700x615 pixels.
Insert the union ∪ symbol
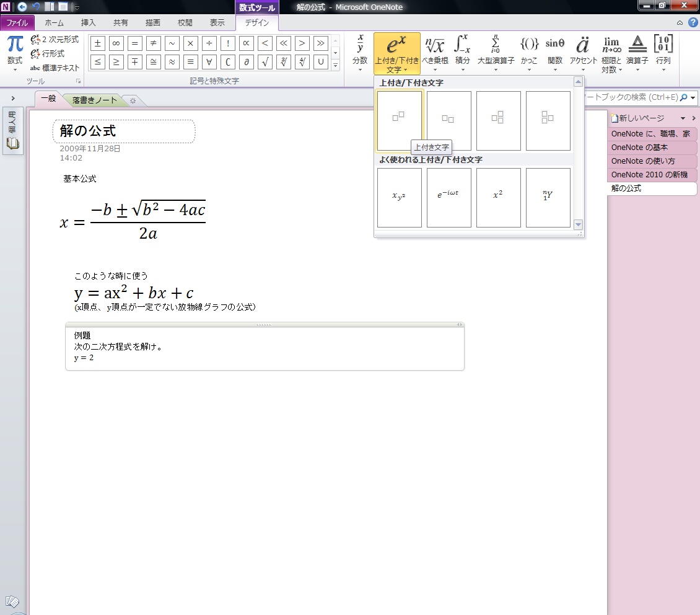(320, 61)
